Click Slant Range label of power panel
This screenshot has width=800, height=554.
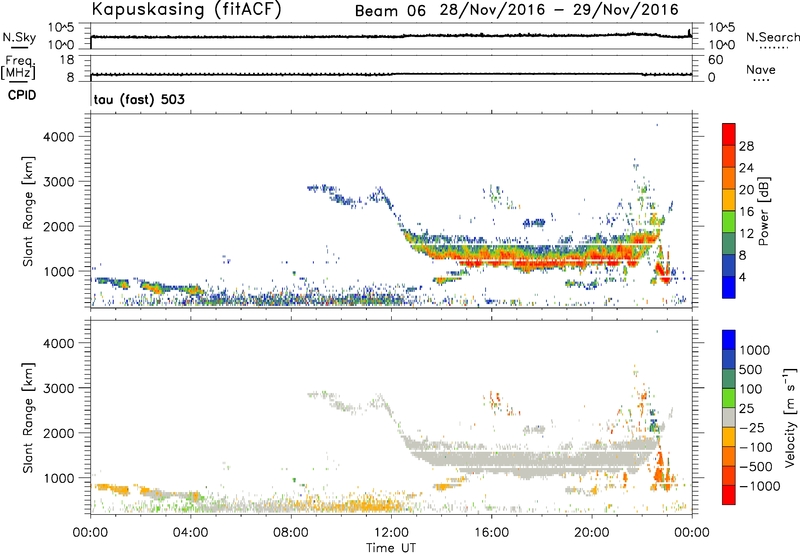click(x=28, y=211)
